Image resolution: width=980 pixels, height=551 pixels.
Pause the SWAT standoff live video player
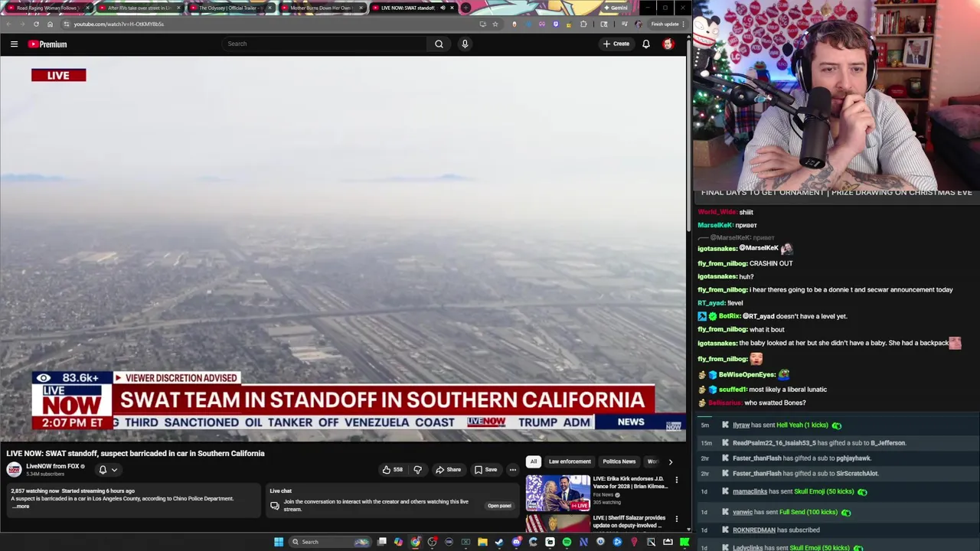coord(343,249)
